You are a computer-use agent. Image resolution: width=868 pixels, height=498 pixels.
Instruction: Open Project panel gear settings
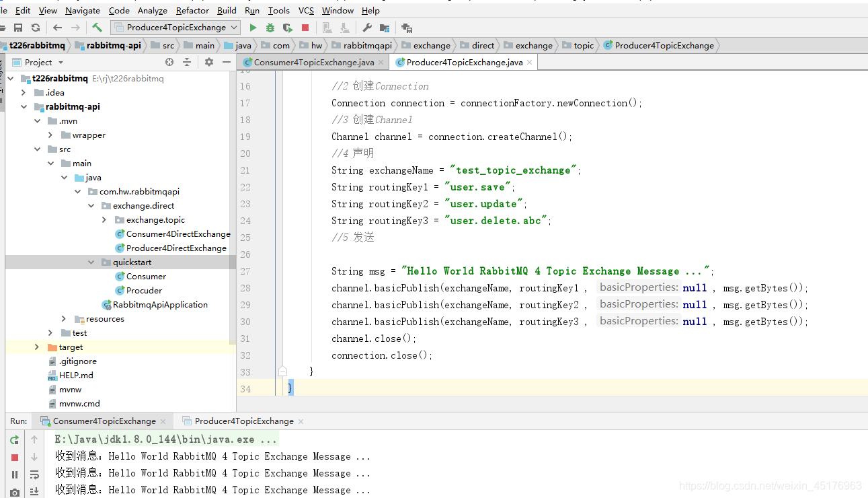pyautogui.click(x=209, y=62)
